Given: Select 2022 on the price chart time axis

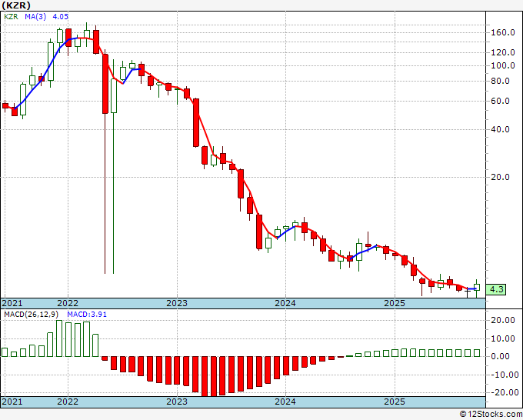Looking at the screenshot, I should (68, 303).
